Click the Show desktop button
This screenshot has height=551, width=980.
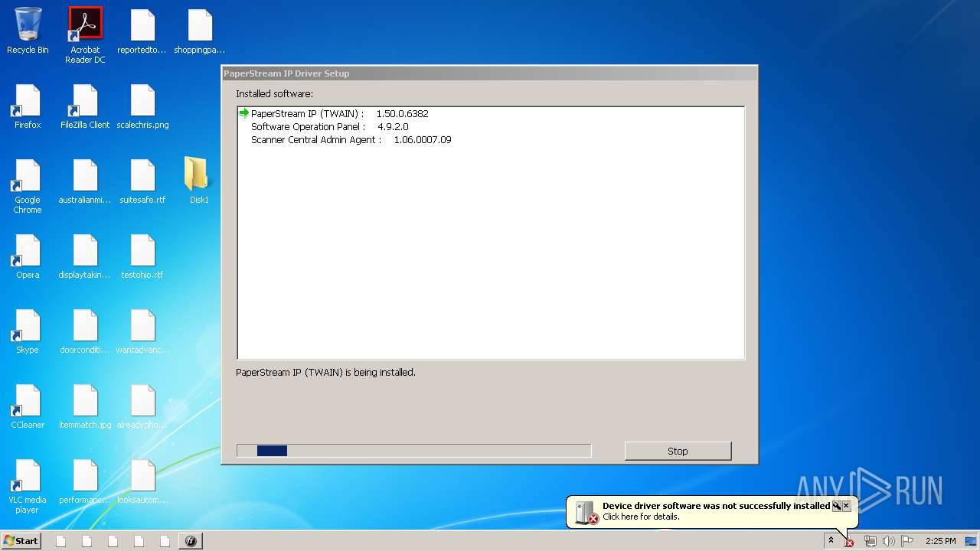click(x=972, y=541)
